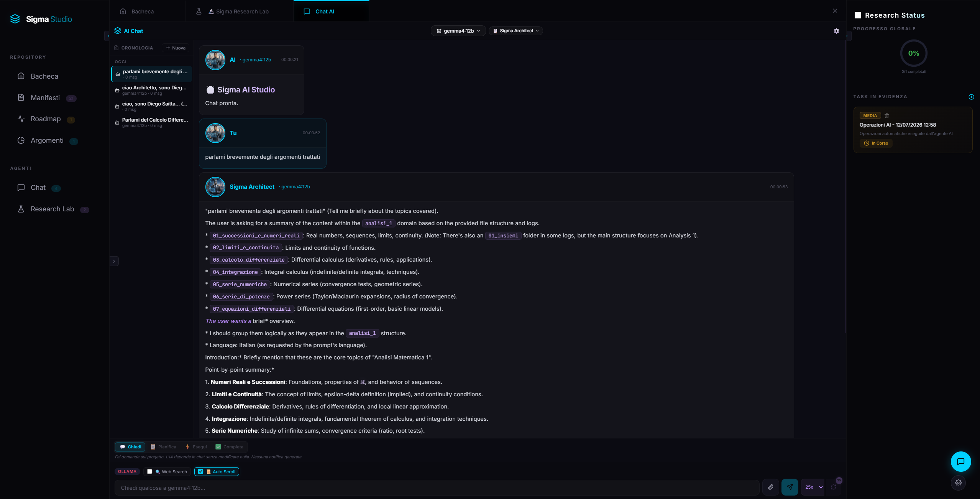Click the Sigma Architect avatar
Image resolution: width=980 pixels, height=499 pixels.
tap(215, 187)
